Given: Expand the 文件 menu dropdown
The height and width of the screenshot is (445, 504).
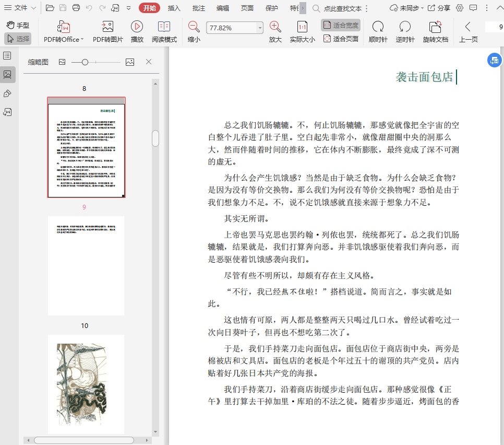Looking at the screenshot, I should coord(33,8).
